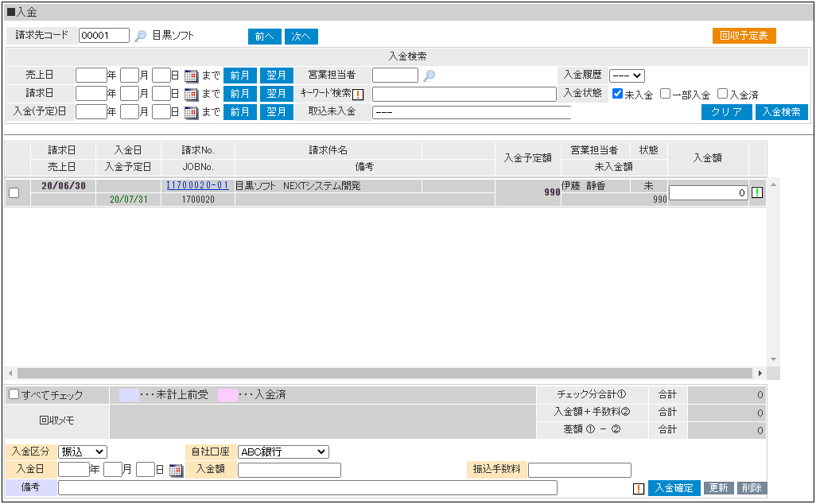Click 営業担当者 name 伊藤 静香
This screenshot has height=504, width=816.
coord(584,186)
